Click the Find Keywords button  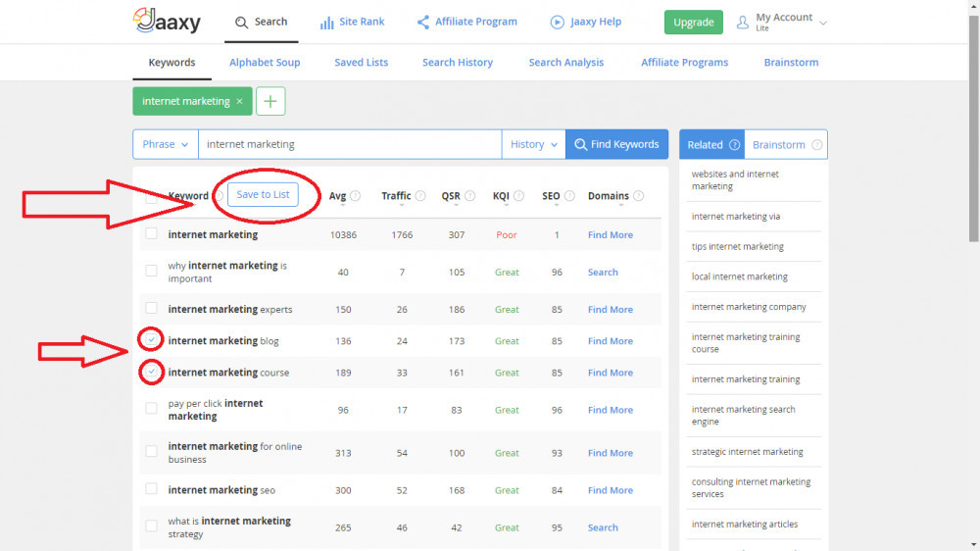pos(616,144)
